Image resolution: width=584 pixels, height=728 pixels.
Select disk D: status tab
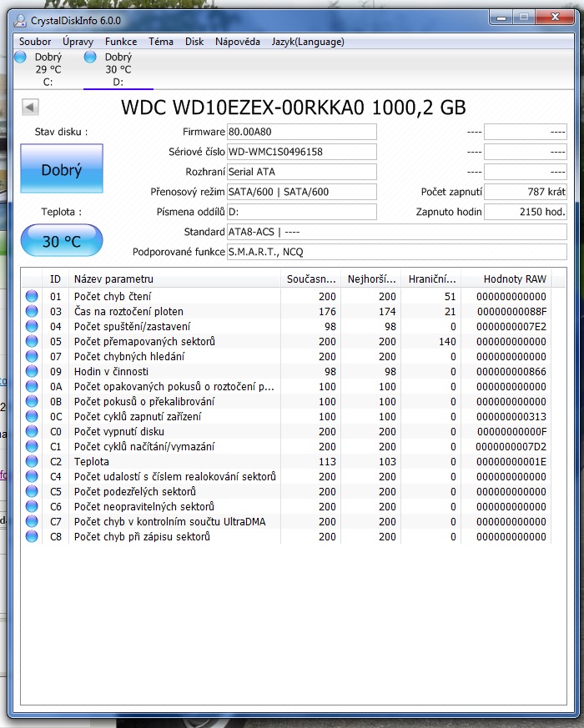(118, 69)
